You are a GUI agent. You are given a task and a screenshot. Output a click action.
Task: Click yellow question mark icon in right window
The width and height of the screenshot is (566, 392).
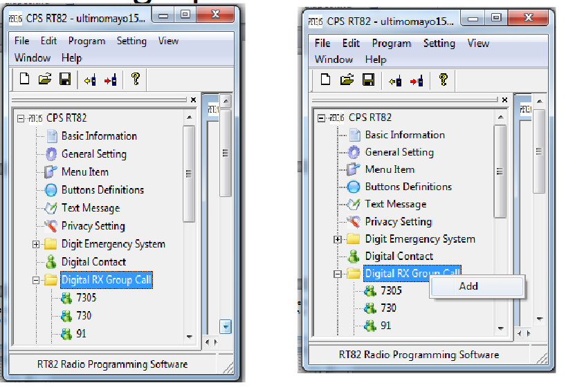(444, 80)
